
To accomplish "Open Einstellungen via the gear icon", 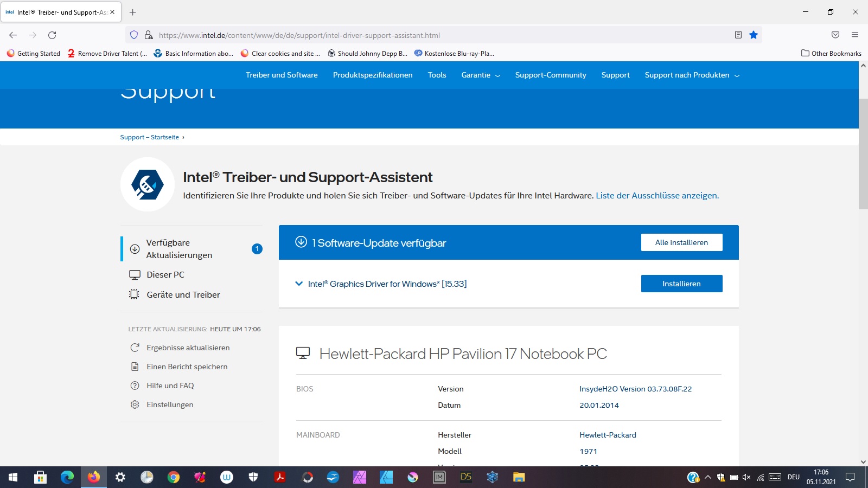I will (x=134, y=404).
